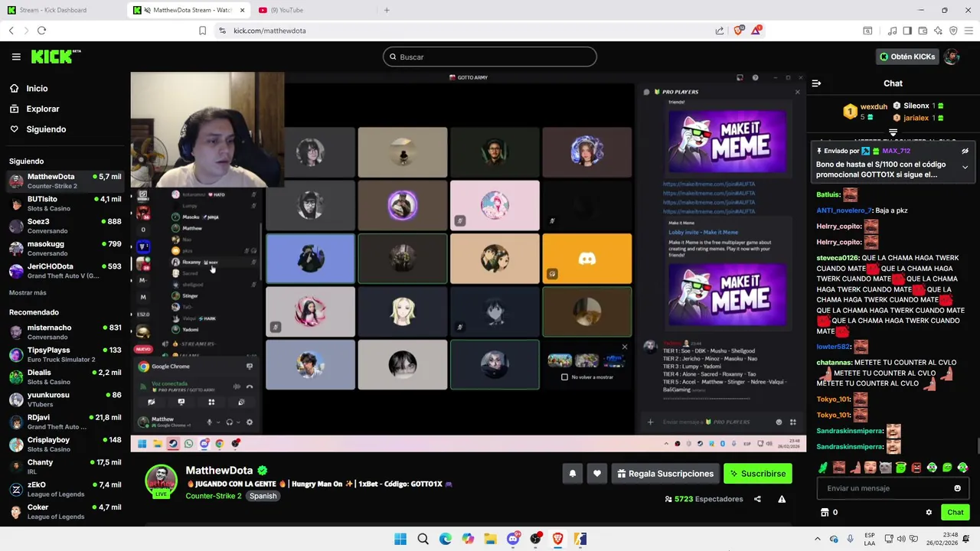This screenshot has height=551, width=980.
Task: Open File Explorer from taskbar
Action: [x=490, y=540]
